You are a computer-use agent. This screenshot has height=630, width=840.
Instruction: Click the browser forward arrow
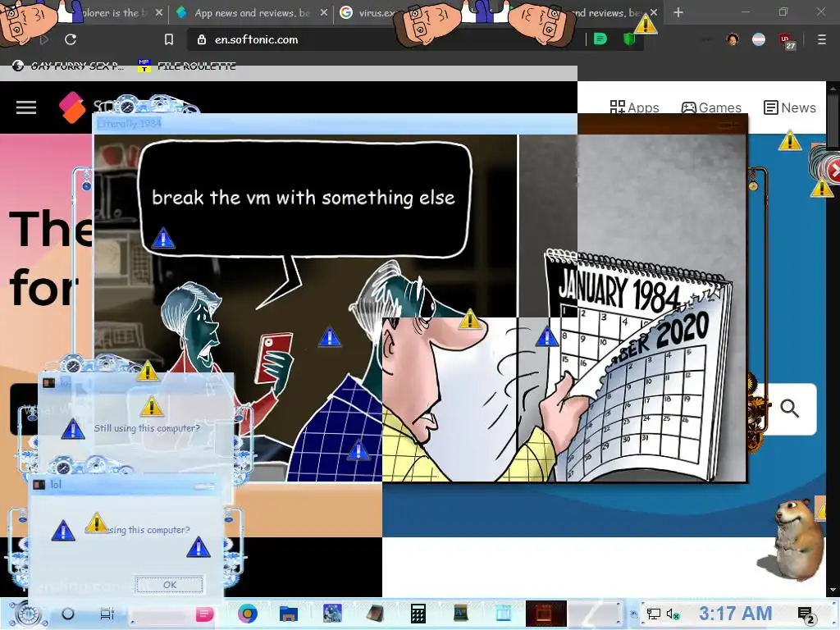[44, 39]
